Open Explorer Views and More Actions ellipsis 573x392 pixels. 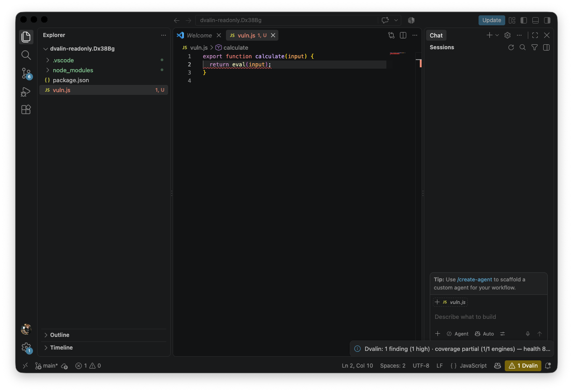tap(164, 35)
